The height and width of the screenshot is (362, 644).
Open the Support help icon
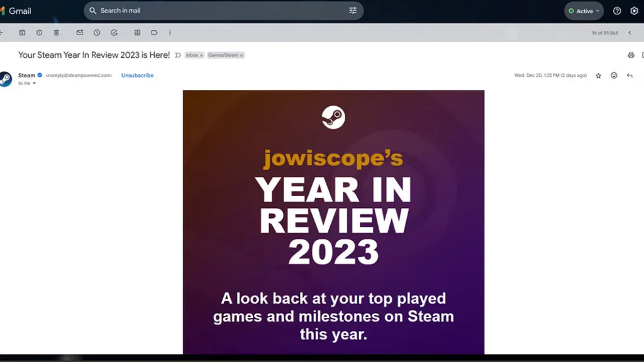[617, 11]
